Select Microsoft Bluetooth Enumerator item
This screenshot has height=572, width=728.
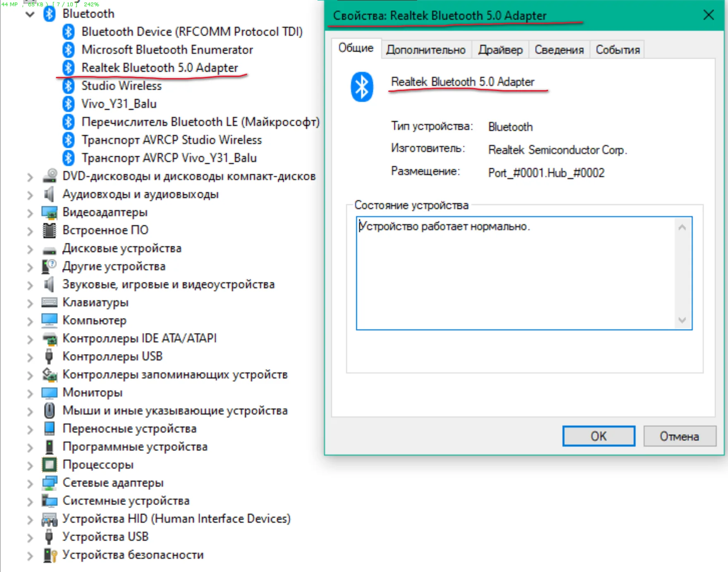167,50
